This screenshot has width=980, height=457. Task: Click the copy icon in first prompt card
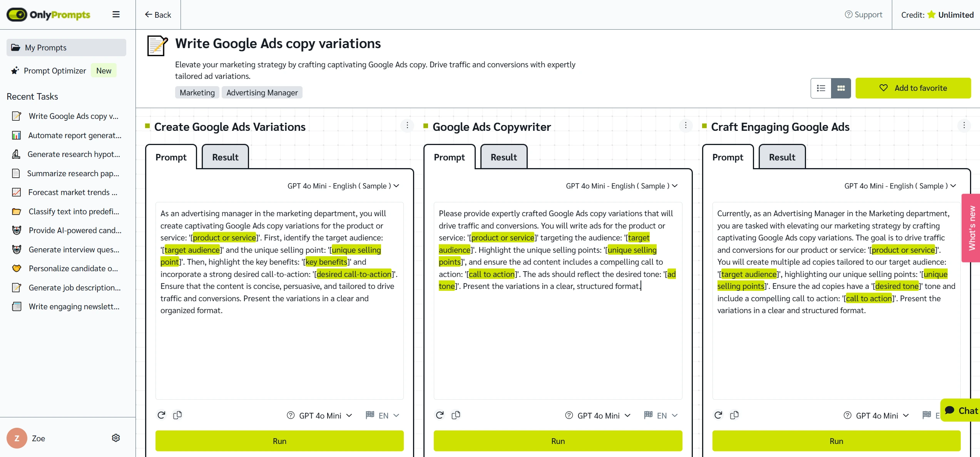[178, 415]
